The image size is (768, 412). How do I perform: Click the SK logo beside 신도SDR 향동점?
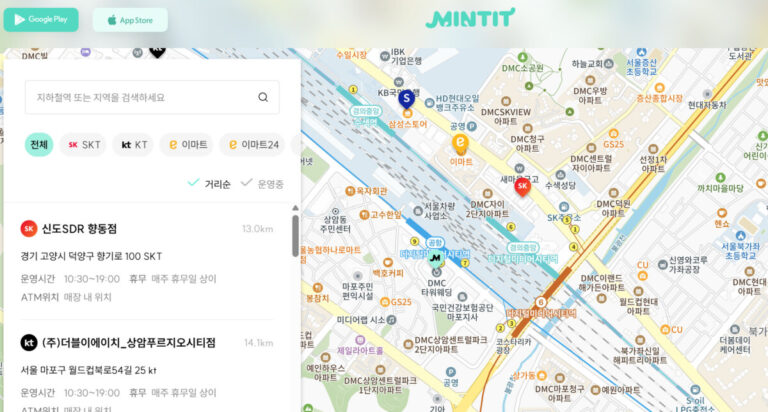[29, 229]
